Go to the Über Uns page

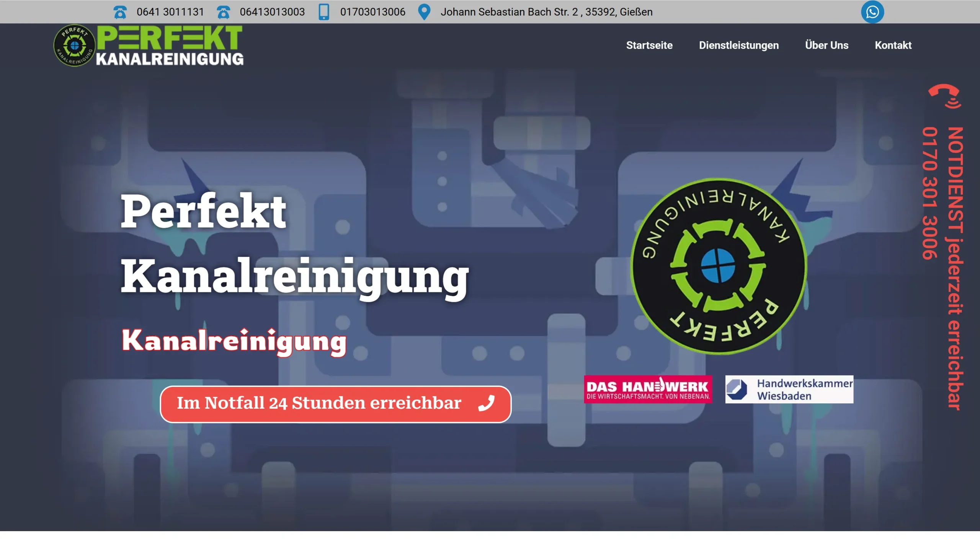826,45
